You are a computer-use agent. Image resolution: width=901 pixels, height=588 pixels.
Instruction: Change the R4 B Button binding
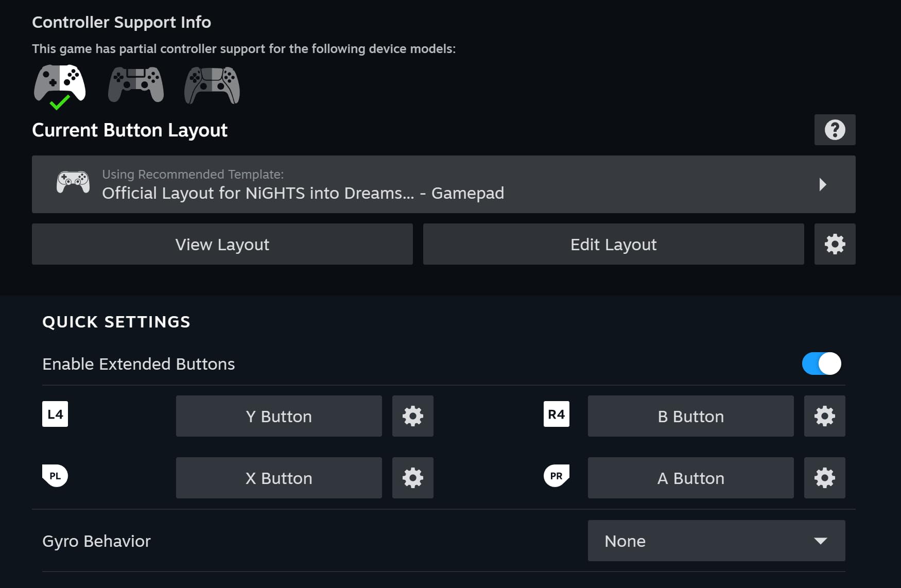tap(690, 416)
